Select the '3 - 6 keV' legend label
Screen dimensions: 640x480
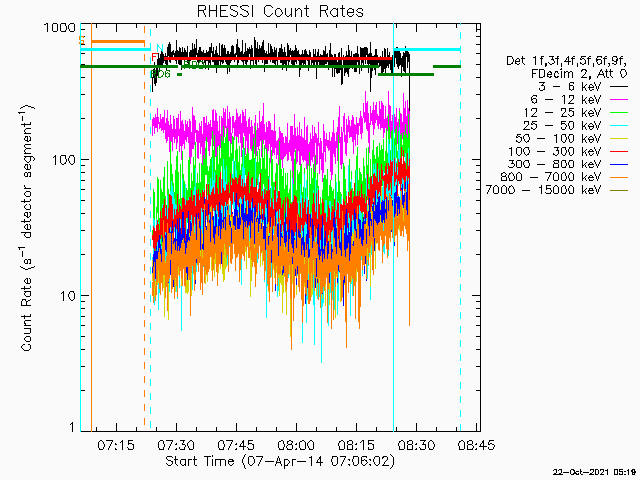pos(569,87)
